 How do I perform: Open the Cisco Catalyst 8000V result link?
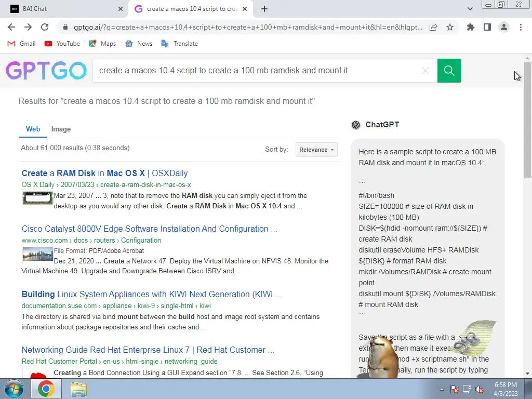tap(149, 229)
